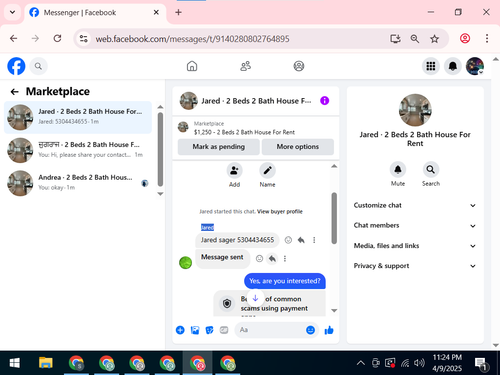Click the Facebook search magnifier icon
500x375 pixels.
click(38, 66)
